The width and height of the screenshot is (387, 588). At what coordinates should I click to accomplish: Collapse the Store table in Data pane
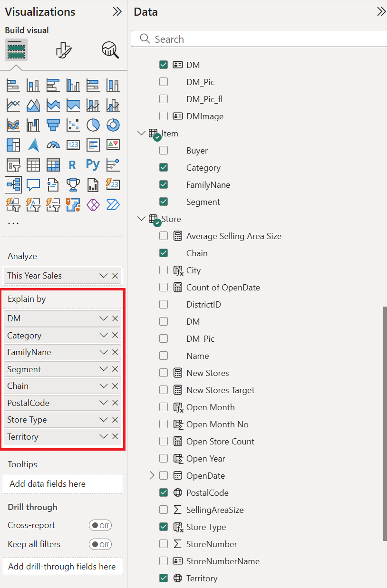pyautogui.click(x=140, y=219)
